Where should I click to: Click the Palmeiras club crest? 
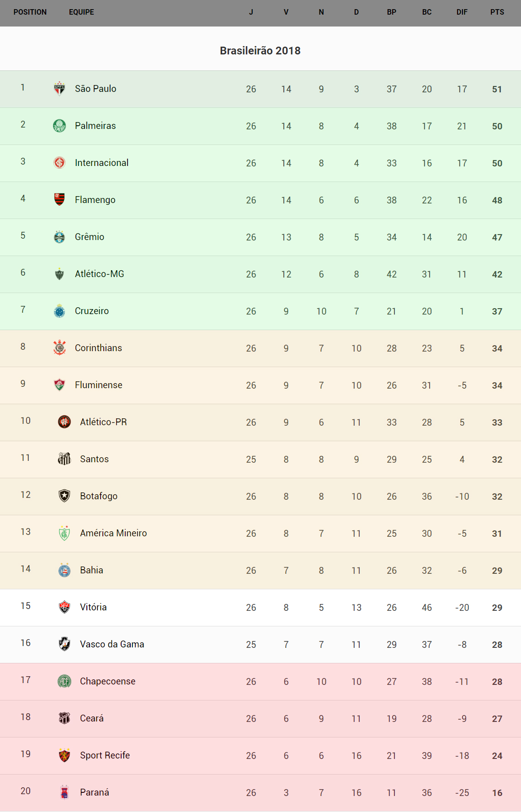point(59,125)
